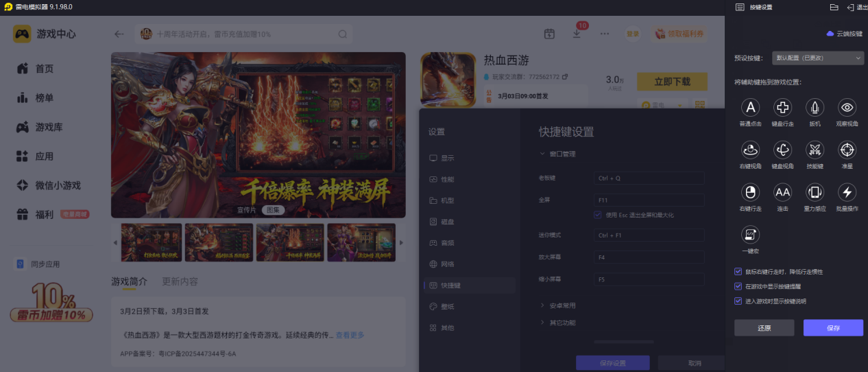
Task: Pick the 右键视角 tool
Action: [751, 150]
